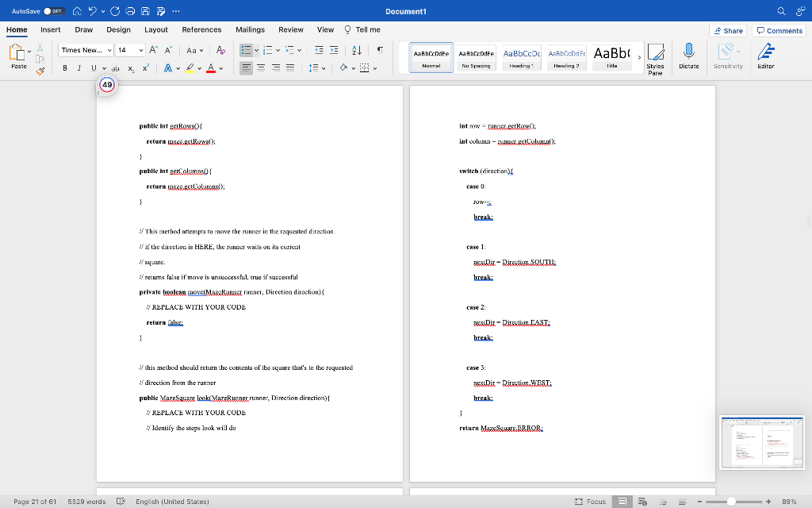Screen dimensions: 812x508
Task: Justify the text
Action: coord(290,68)
